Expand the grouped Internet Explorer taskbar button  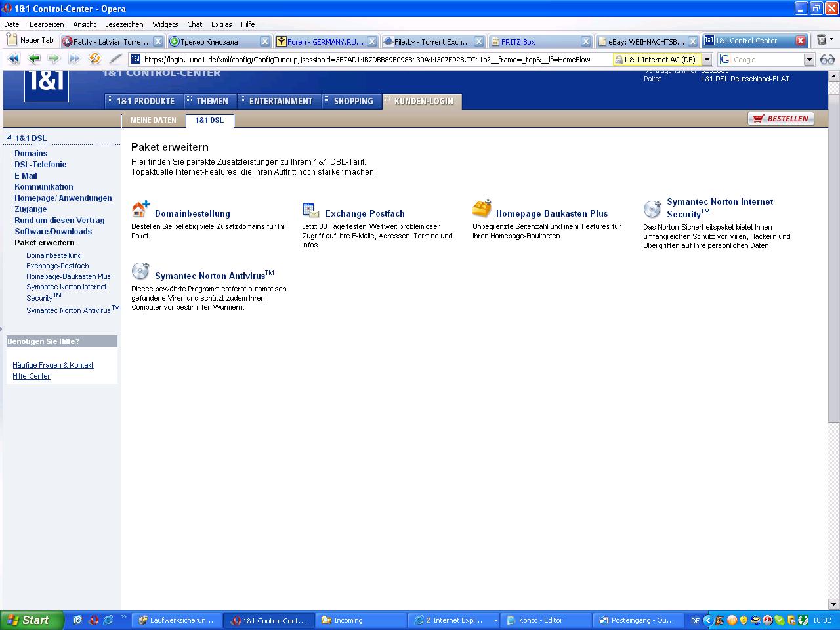(453, 620)
